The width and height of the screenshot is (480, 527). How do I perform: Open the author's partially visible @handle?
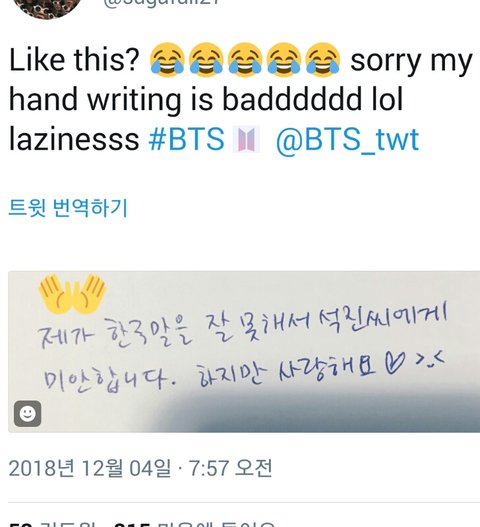[161, 2]
